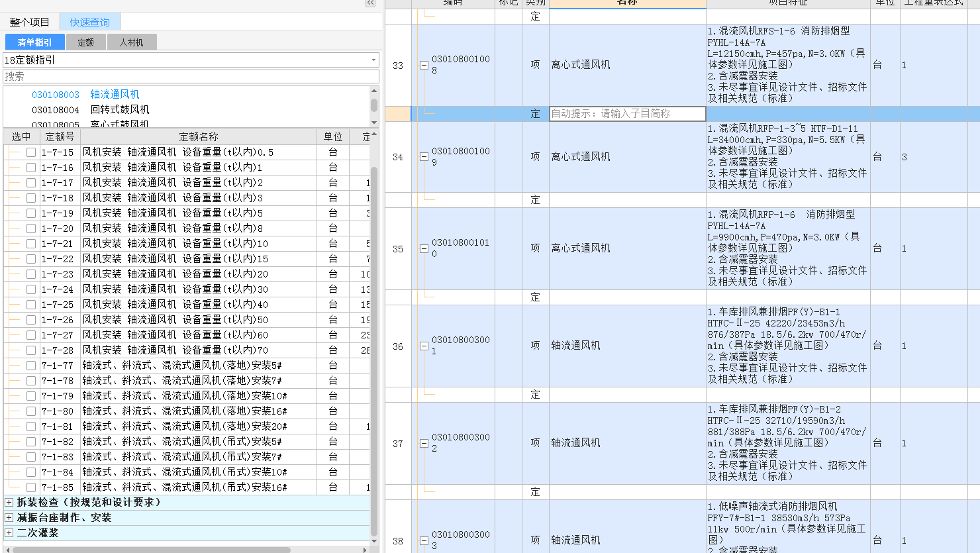Image resolution: width=980 pixels, height=553 pixels.
Task: Collapse row 33 item 030108001008
Action: point(424,65)
